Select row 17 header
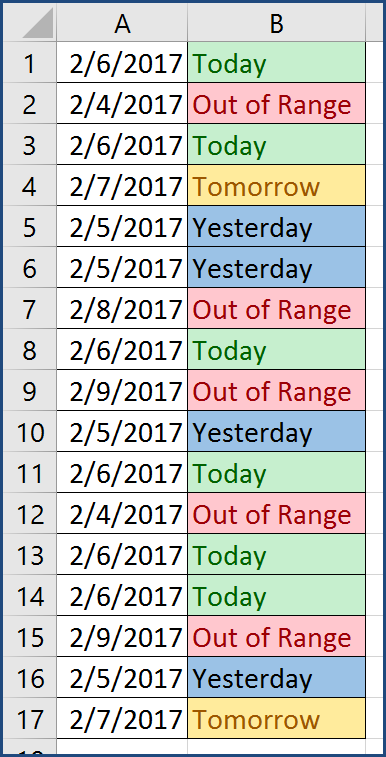Image resolution: width=386 pixels, height=757 pixels. tap(29, 718)
